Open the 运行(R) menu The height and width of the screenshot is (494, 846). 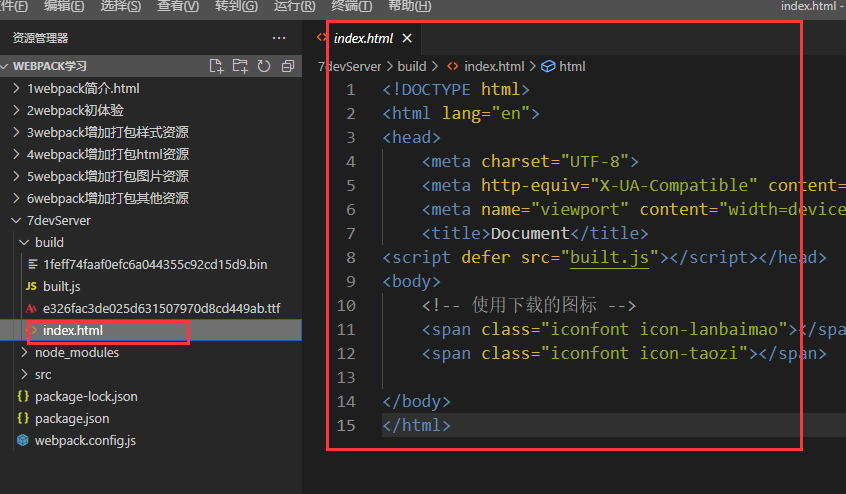pos(294,6)
